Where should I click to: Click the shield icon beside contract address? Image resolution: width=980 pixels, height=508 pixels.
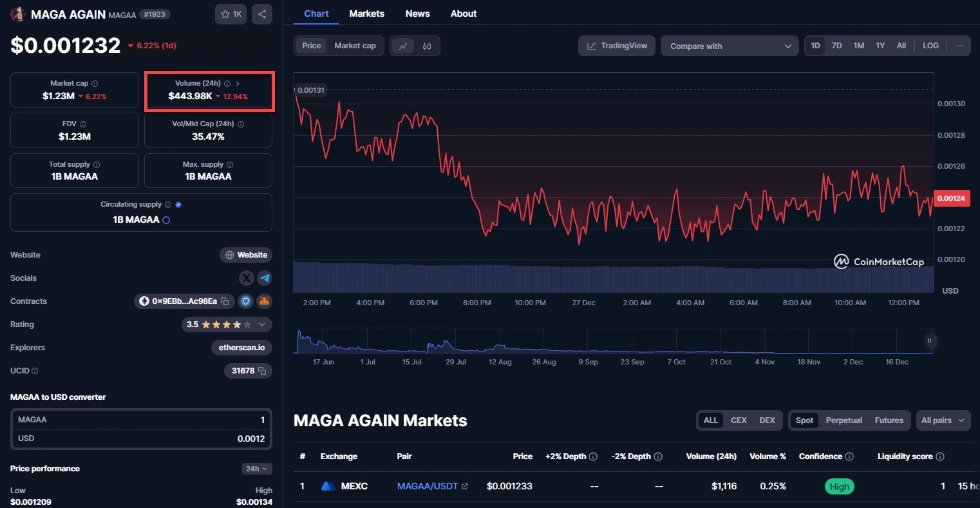[245, 301]
